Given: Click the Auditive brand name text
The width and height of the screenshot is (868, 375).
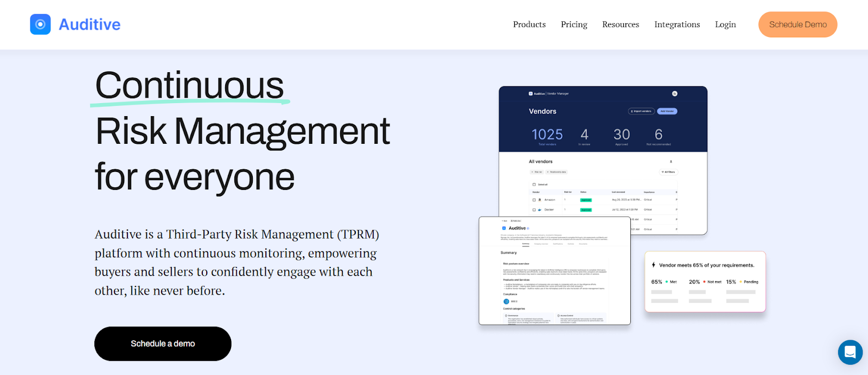Looking at the screenshot, I should [90, 24].
